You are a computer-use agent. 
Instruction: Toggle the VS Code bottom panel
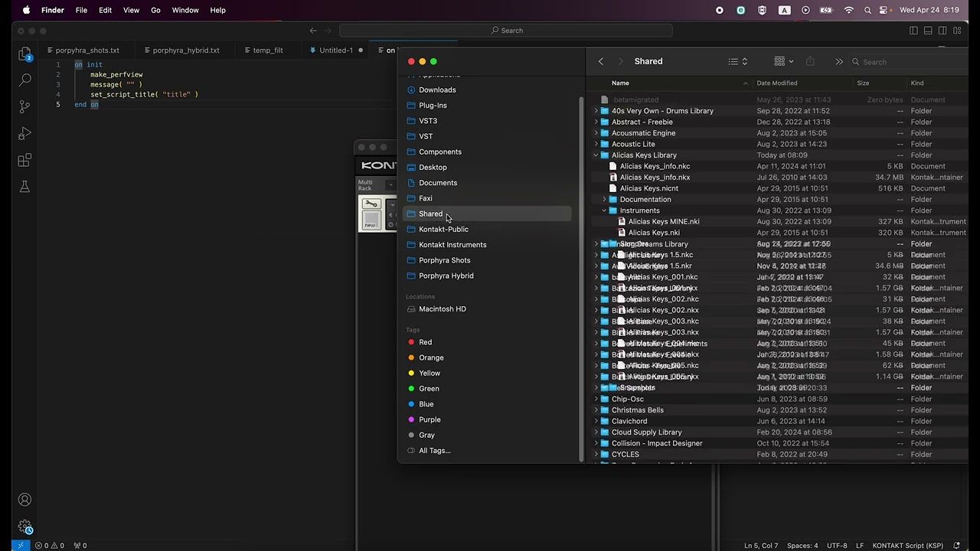(928, 31)
